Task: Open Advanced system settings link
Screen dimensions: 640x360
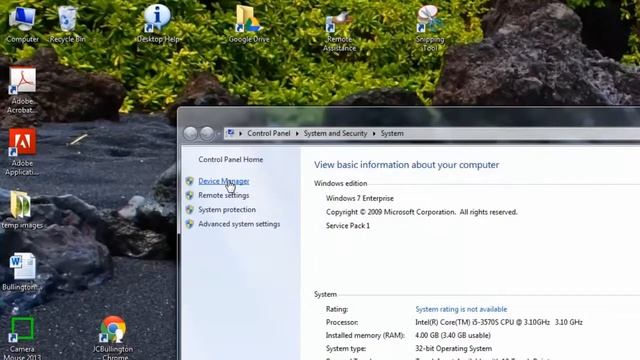Action: [x=239, y=224]
